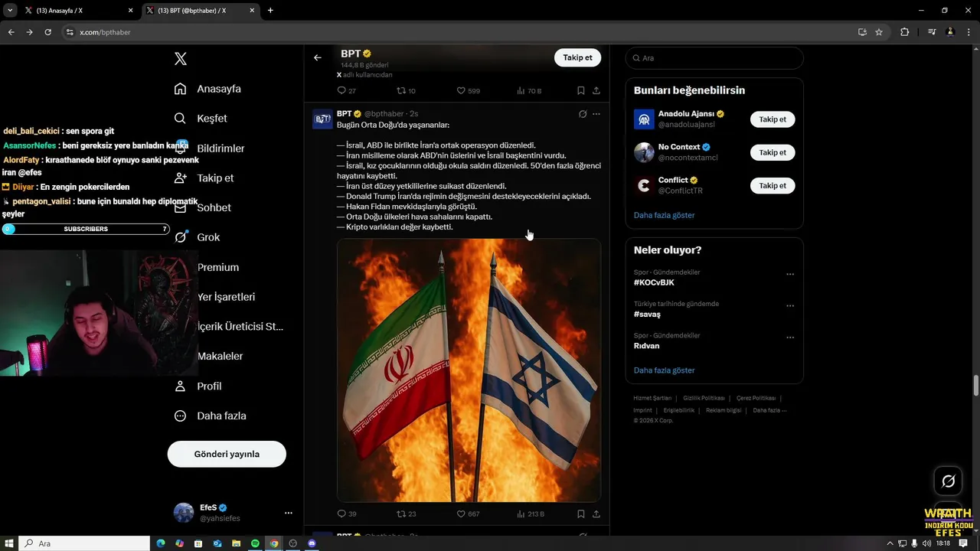Open a new browser tab
Screen dimensions: 980x551
pos(270,11)
